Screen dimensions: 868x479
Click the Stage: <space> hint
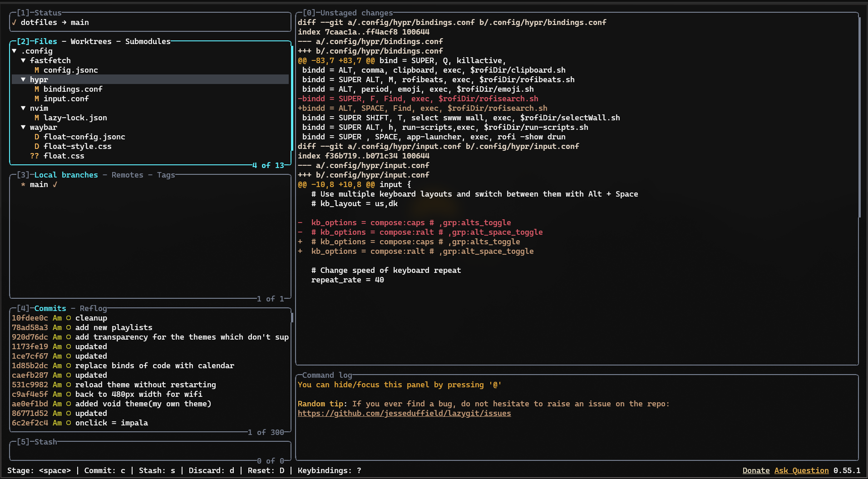coord(39,470)
